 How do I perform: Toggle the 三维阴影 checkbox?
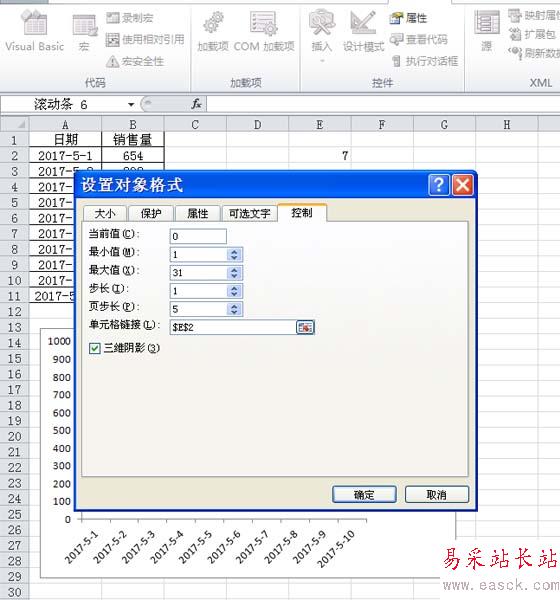(95, 348)
